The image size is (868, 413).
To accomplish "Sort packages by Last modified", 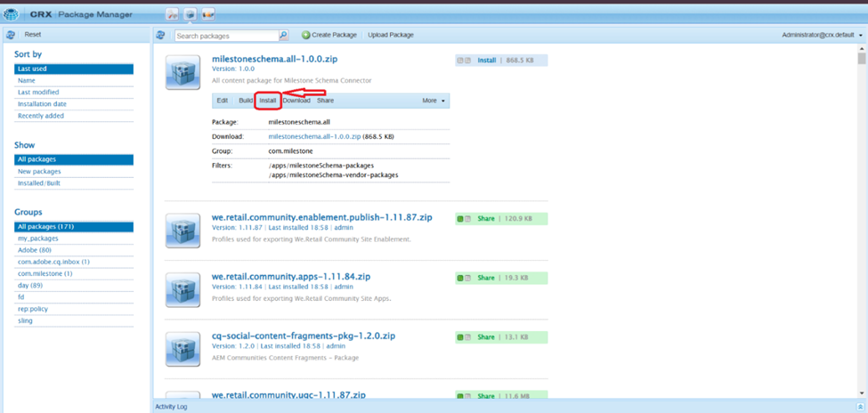I will point(74,93).
